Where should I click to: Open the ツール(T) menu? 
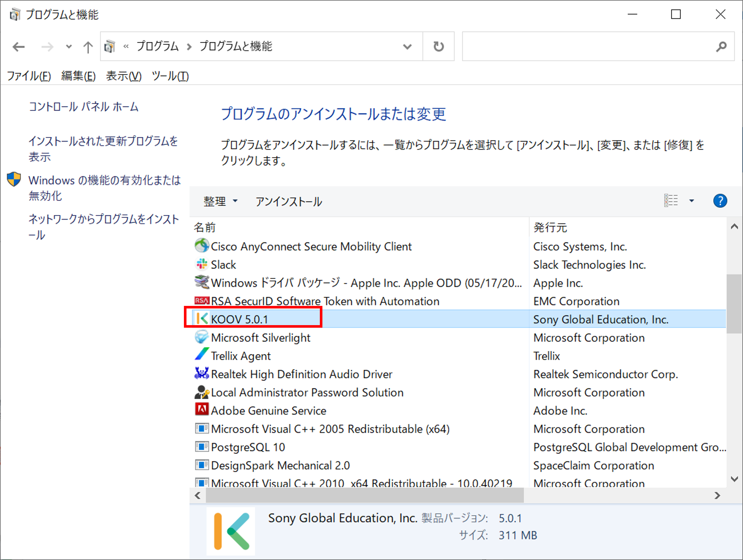coord(170,76)
